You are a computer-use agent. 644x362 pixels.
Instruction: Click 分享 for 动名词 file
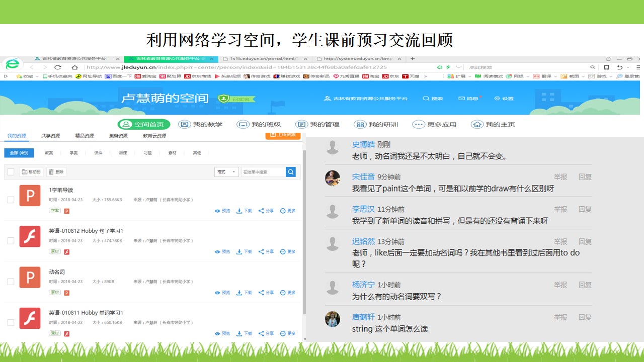click(x=266, y=293)
